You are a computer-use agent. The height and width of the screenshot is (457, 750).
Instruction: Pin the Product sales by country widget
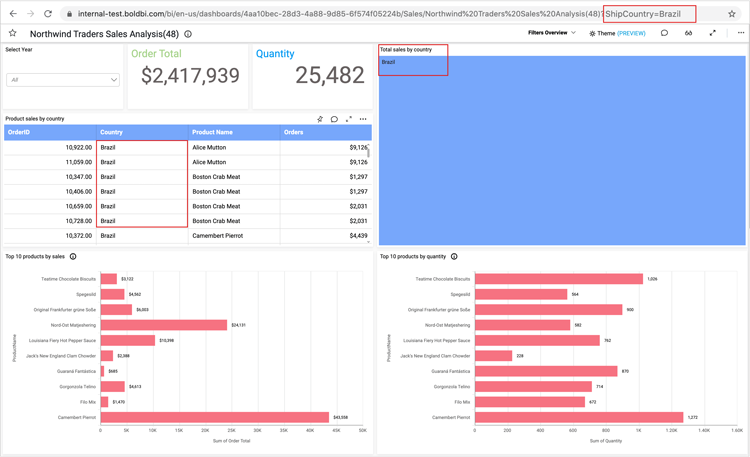(x=320, y=119)
